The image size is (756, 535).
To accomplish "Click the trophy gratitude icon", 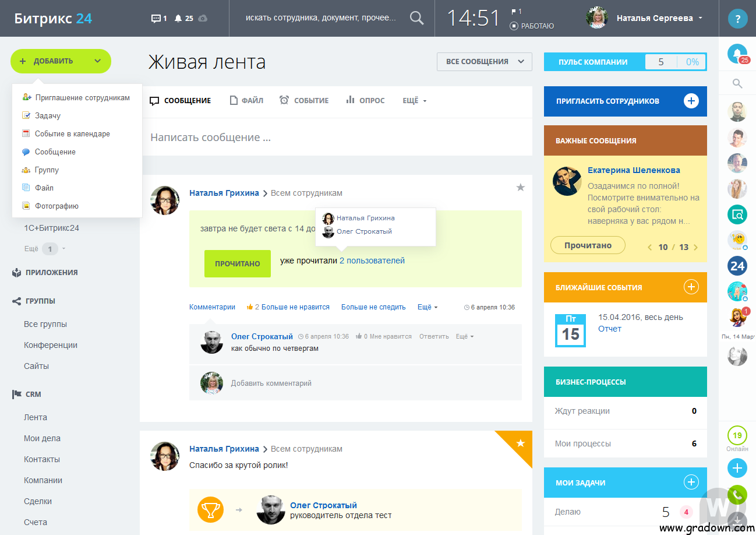I will coord(210,509).
